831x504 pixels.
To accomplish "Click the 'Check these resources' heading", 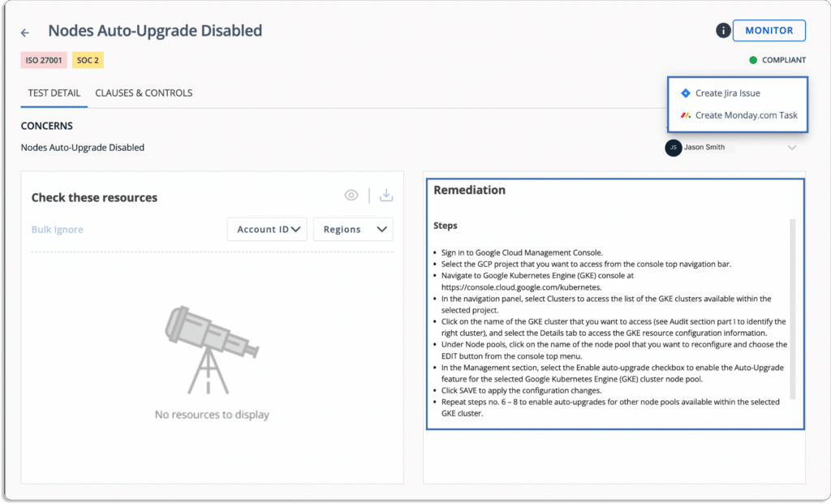I will pos(94,198).
